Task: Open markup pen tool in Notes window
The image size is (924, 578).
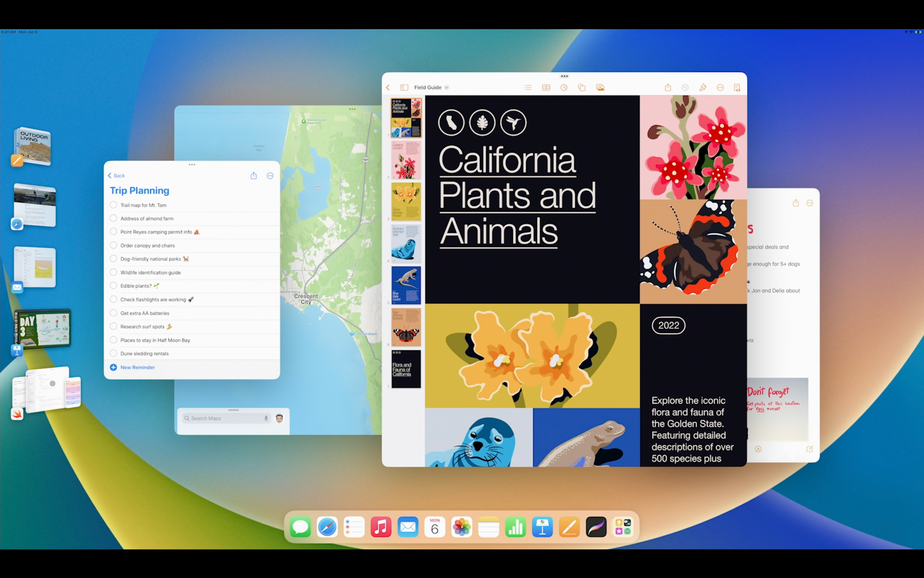Action: 758,449
